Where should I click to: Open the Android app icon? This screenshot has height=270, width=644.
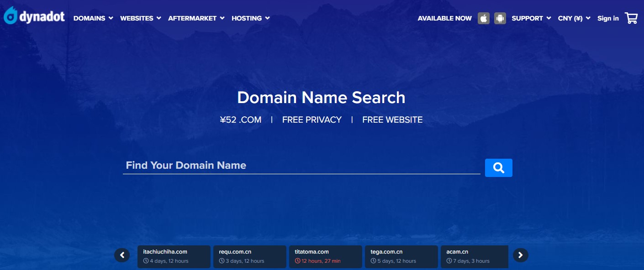click(x=500, y=18)
